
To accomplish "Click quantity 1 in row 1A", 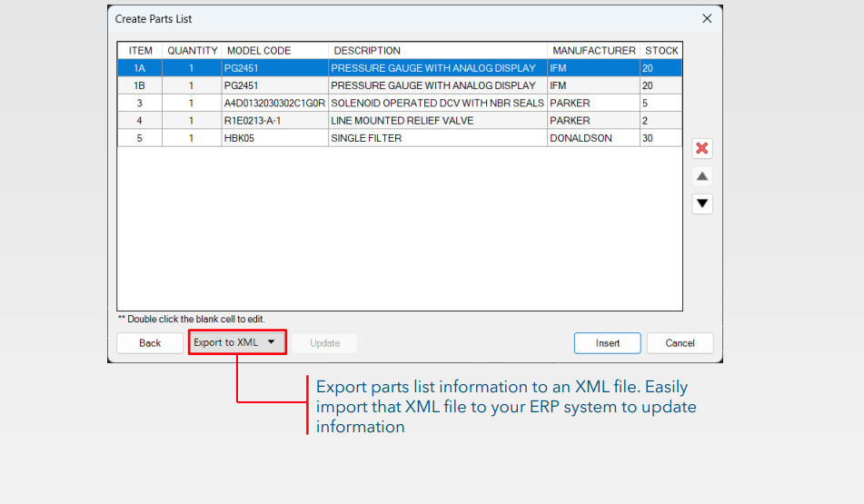I will [193, 68].
